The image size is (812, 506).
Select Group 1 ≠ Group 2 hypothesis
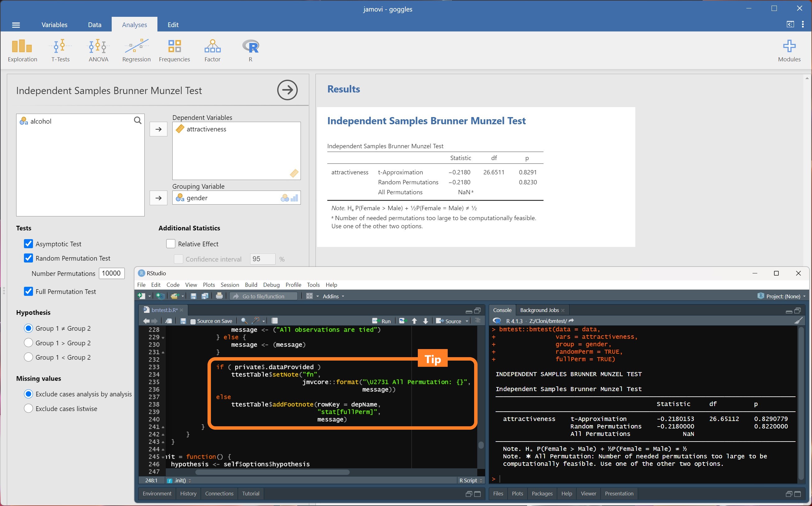point(28,328)
